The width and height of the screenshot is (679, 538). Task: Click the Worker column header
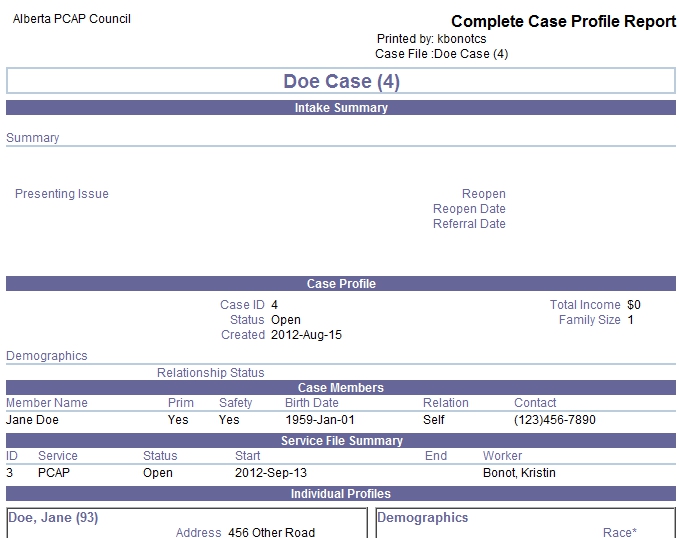click(502, 456)
